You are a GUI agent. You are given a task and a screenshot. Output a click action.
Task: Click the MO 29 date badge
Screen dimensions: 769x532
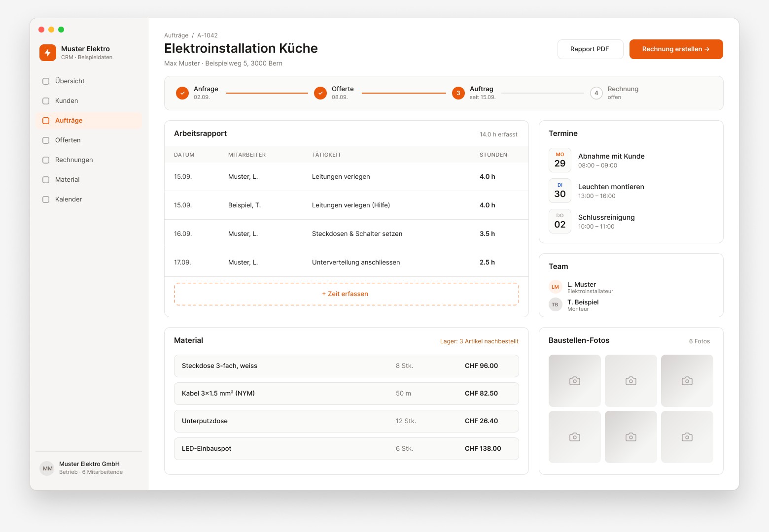pyautogui.click(x=560, y=160)
